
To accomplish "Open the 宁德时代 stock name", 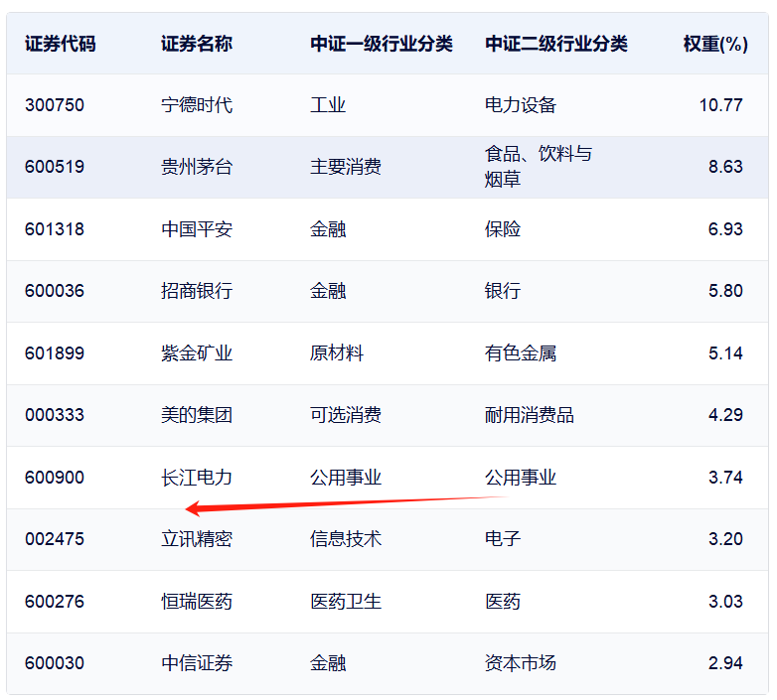I will [x=196, y=105].
